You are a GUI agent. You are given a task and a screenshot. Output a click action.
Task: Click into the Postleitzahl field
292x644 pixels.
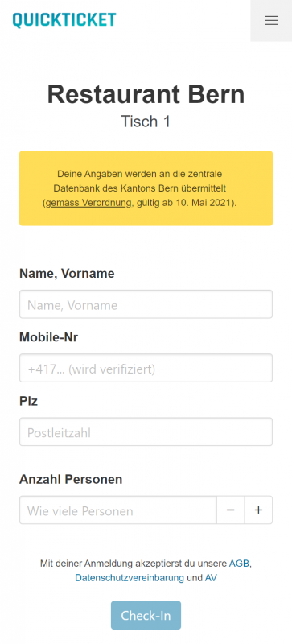point(146,431)
